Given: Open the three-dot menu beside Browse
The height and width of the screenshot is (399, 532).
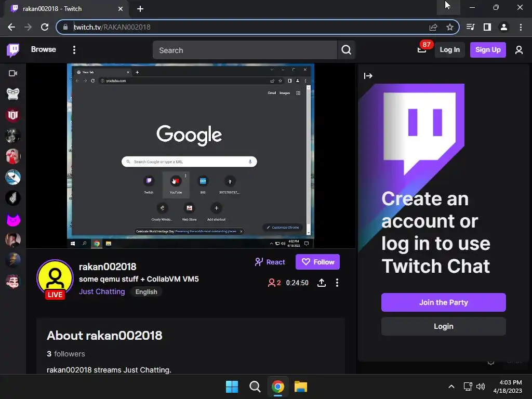Looking at the screenshot, I should 74,50.
